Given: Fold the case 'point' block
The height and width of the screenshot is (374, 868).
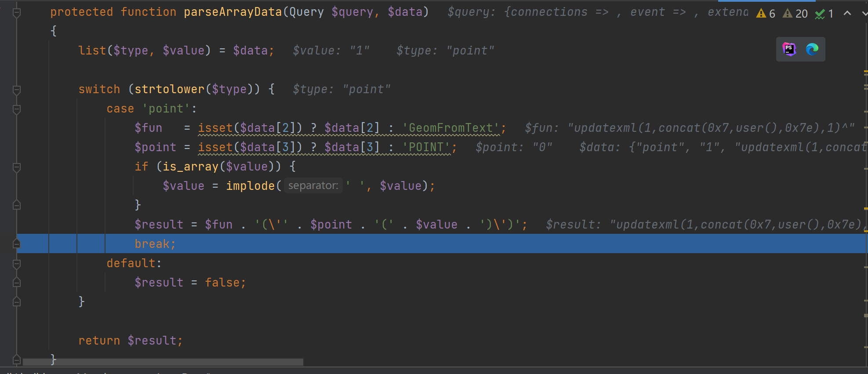Looking at the screenshot, I should 17,109.
